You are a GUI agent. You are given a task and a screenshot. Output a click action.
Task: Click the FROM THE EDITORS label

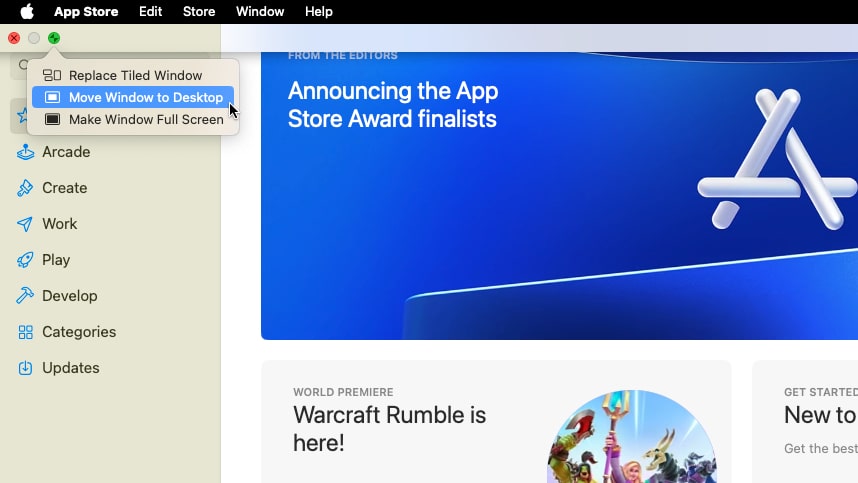coord(343,55)
